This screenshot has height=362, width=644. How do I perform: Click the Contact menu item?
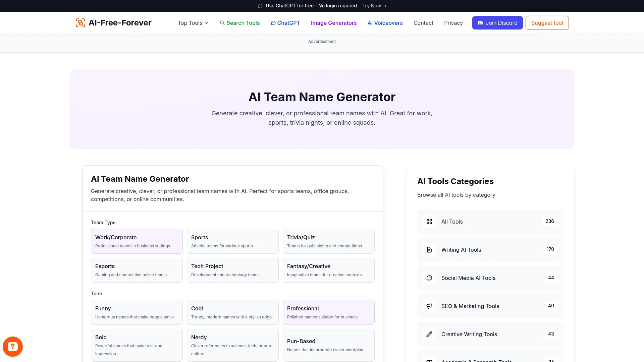click(423, 23)
